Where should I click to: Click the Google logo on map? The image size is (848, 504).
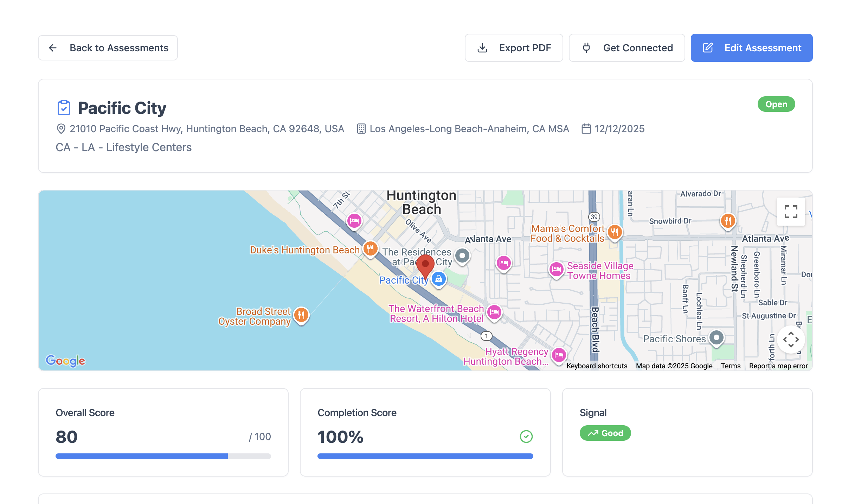pyautogui.click(x=66, y=361)
